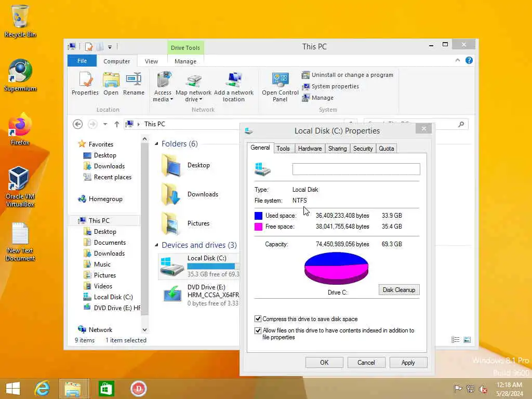This screenshot has height=399, width=532.
Task: Click the address bar This PC chevron
Action: [138, 125]
